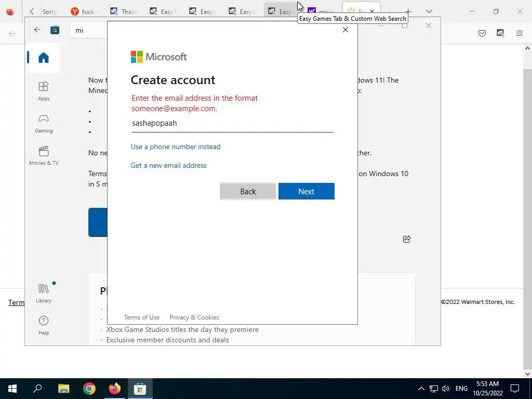Open Terms of Use link
The width and height of the screenshot is (532, 399).
(x=141, y=317)
